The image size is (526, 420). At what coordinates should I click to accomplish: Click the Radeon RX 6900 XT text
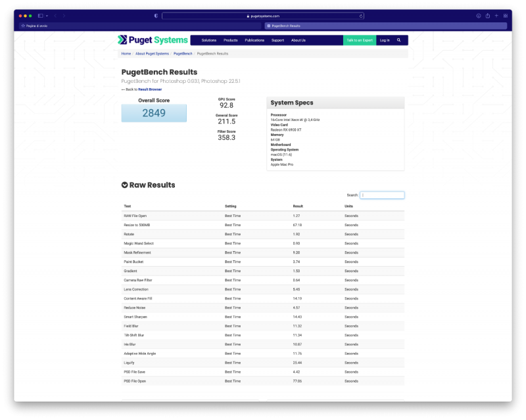[286, 130]
